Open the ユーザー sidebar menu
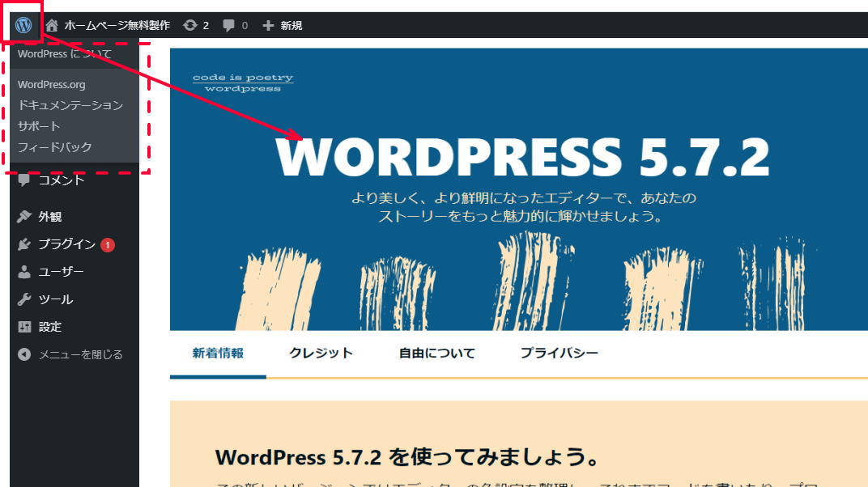The image size is (868, 487). (62, 272)
